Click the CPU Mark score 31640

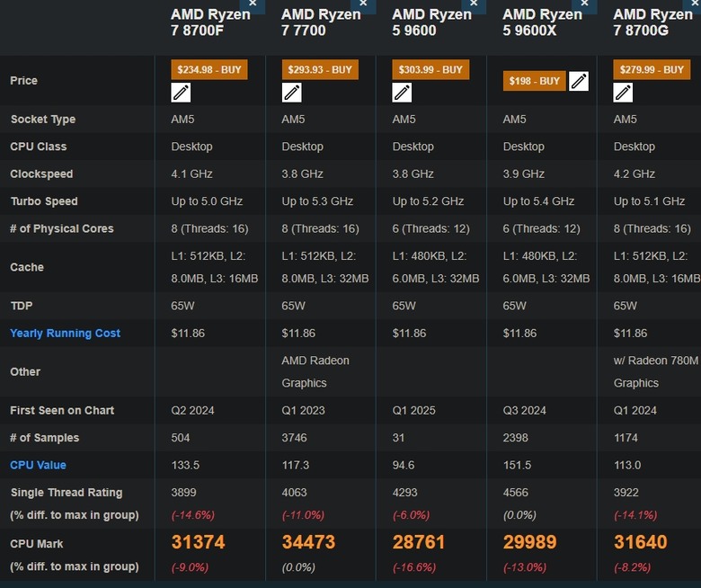(640, 542)
